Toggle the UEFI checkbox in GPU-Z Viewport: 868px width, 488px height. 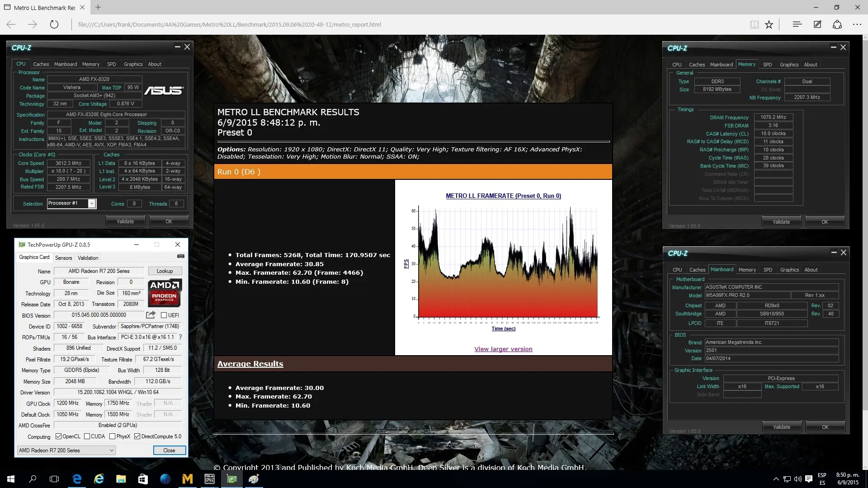point(164,315)
